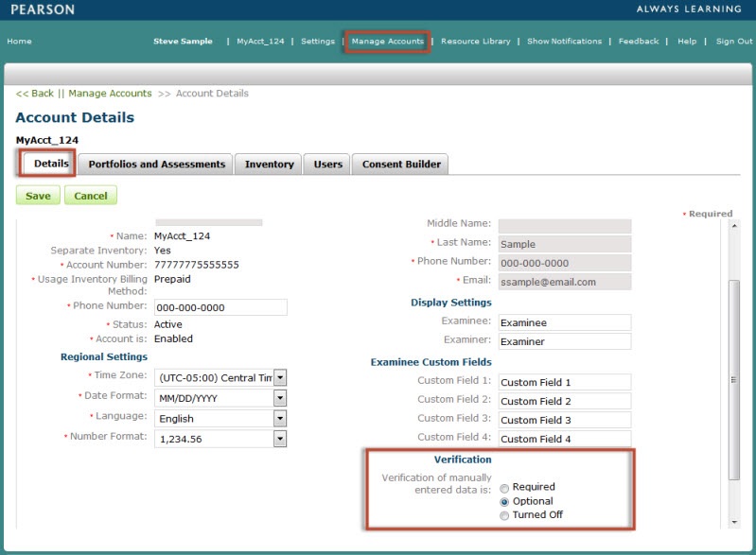Screen dimensions: 756x555
Task: Click the Manage Accounts menu link
Action: 387,42
